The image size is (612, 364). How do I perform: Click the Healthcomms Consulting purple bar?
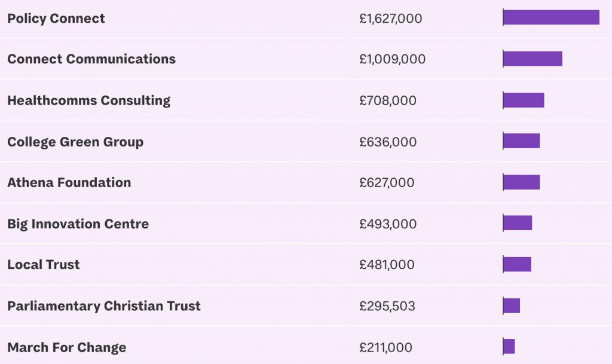coord(524,100)
